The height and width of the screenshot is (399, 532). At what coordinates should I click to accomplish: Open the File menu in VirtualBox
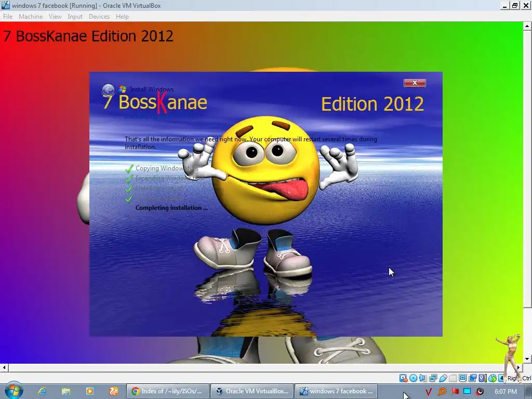[8, 16]
